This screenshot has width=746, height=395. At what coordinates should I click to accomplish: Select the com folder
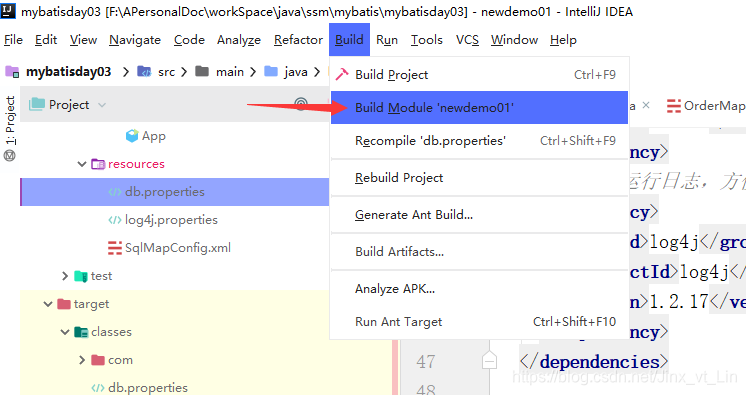click(120, 360)
